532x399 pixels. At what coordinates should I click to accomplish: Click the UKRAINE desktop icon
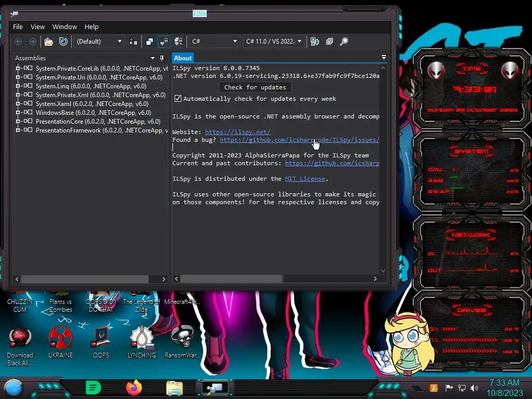(60, 343)
